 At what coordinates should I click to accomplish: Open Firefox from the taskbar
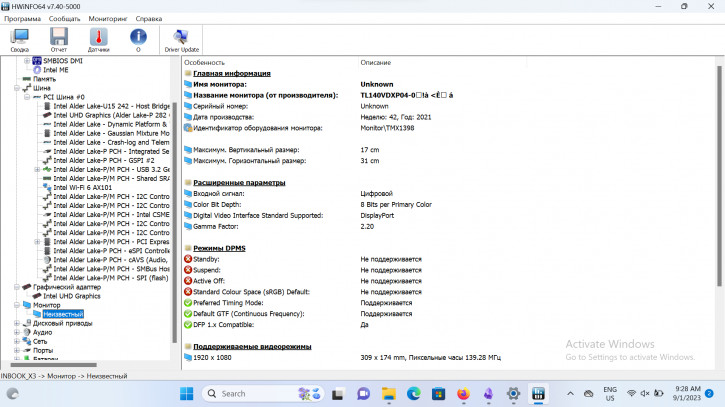pyautogui.click(x=463, y=394)
